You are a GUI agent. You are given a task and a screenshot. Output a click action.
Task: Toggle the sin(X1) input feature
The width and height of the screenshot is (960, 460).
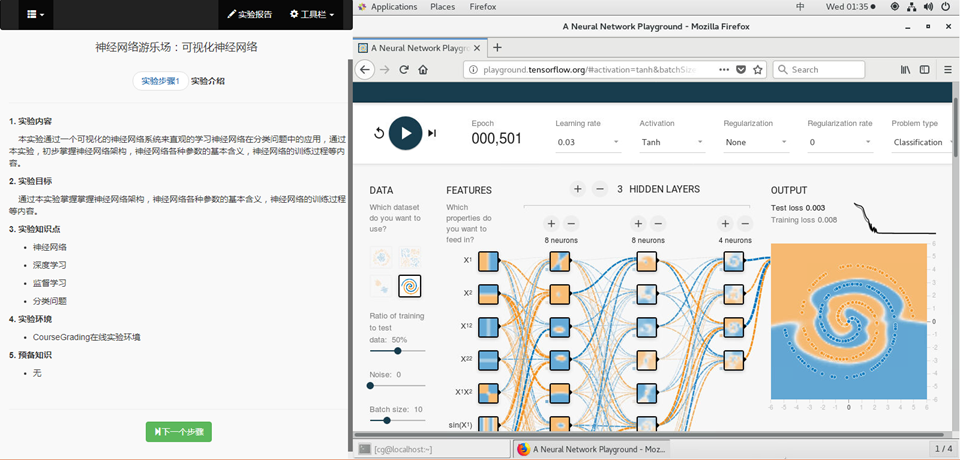(x=488, y=425)
